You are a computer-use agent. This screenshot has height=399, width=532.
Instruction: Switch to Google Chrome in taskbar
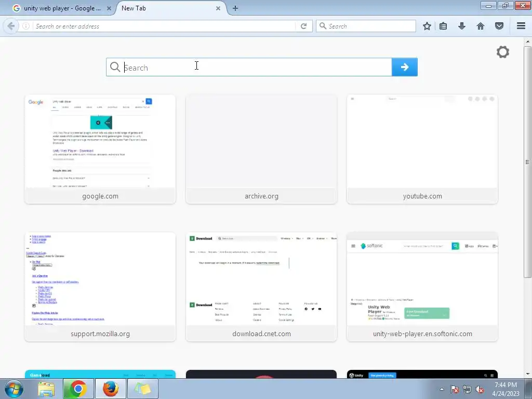78,389
